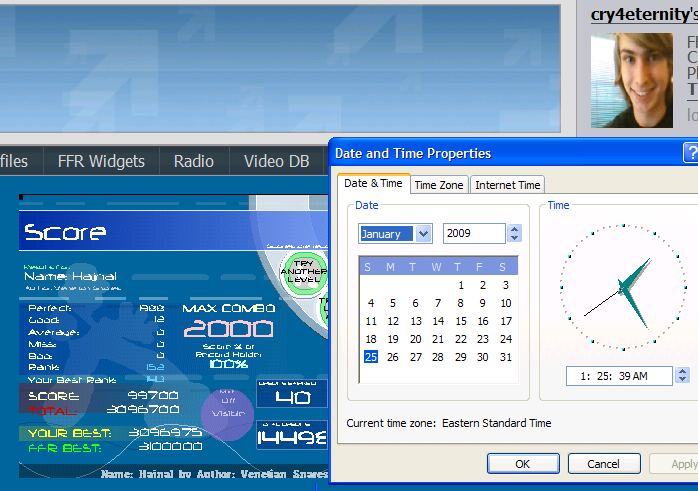The image size is (698, 491).
Task: Open the Radio navigation item
Action: (x=194, y=161)
